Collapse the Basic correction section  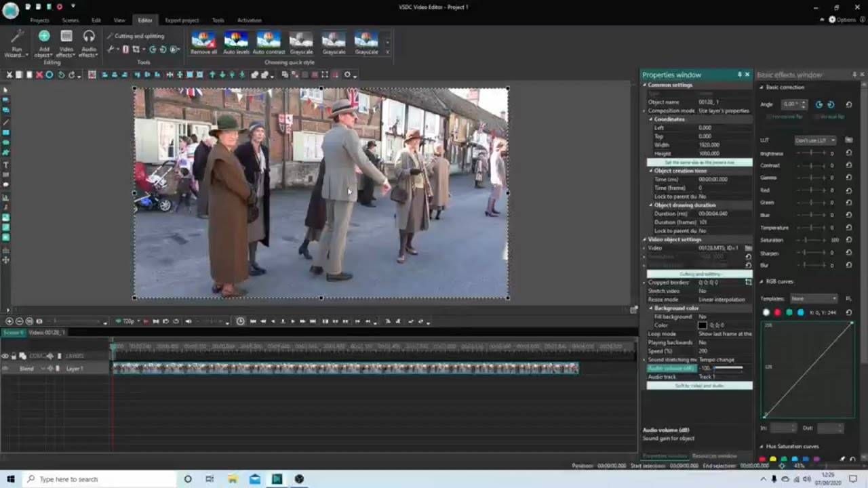(762, 87)
